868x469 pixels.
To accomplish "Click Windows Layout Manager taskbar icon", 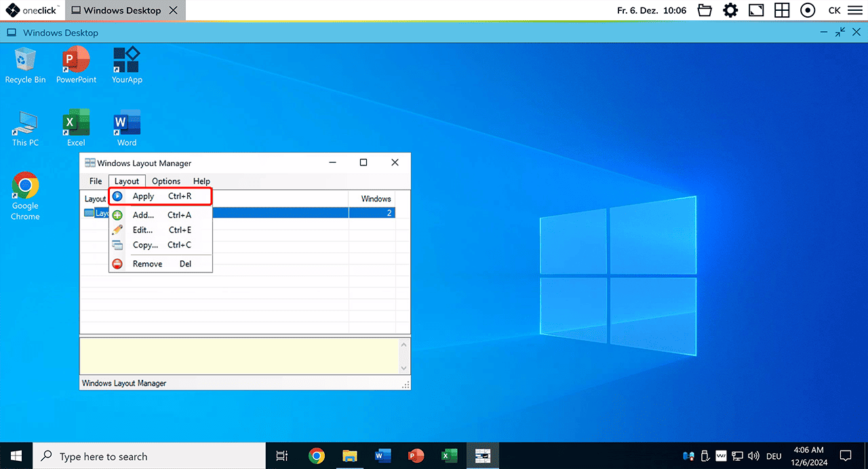I will (x=482, y=456).
